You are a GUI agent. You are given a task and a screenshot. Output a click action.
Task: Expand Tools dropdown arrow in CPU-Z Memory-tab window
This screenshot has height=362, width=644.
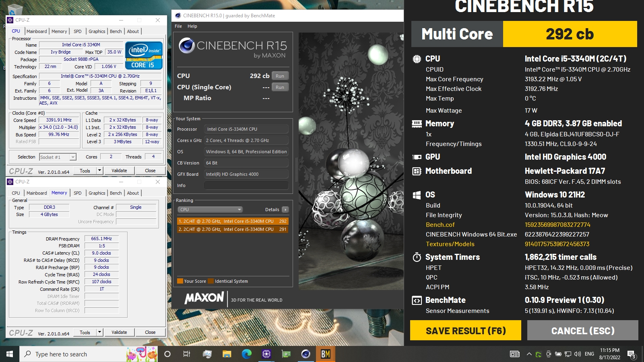click(99, 332)
